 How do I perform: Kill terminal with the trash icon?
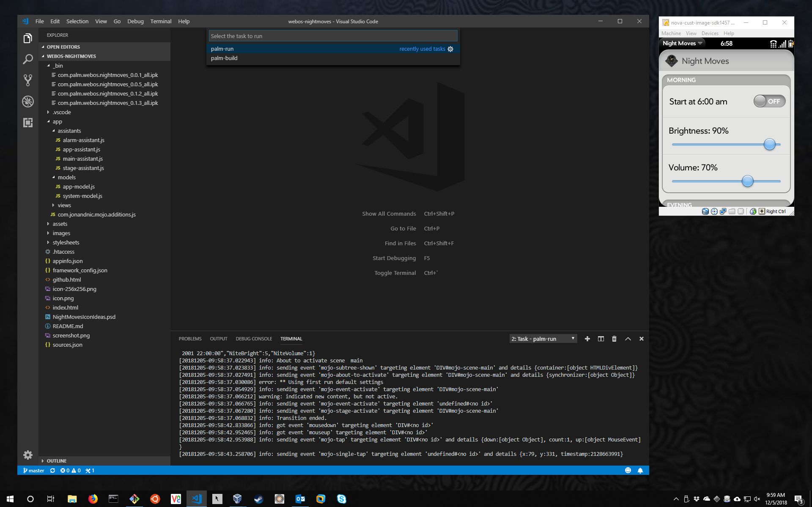614,339
